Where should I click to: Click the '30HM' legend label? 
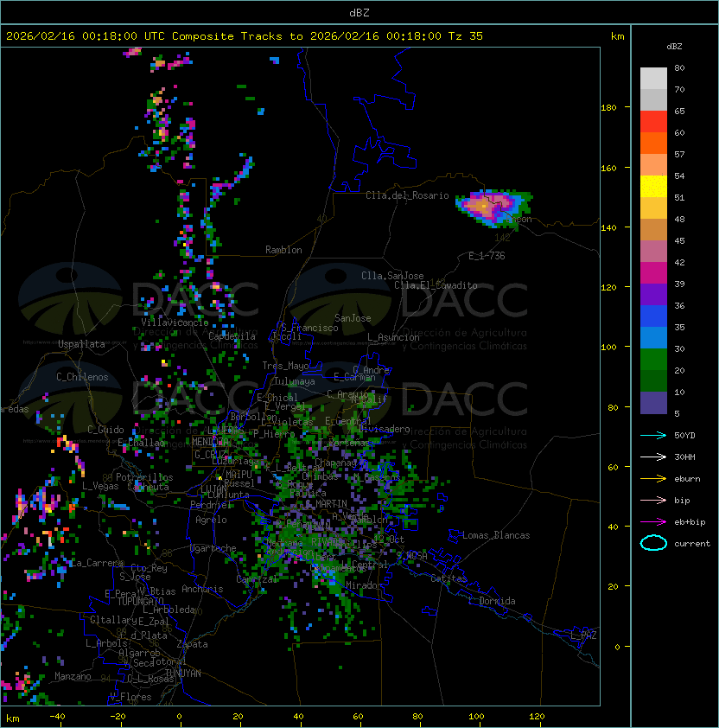(x=684, y=457)
